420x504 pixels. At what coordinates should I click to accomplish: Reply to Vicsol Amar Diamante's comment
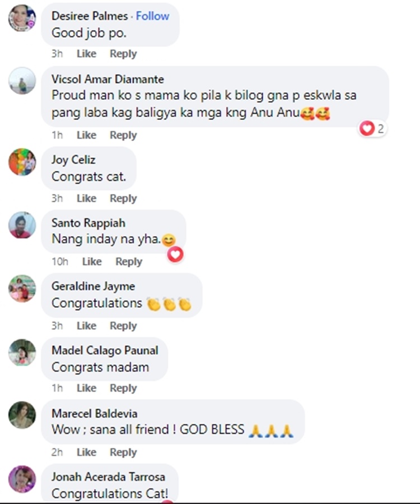click(123, 135)
